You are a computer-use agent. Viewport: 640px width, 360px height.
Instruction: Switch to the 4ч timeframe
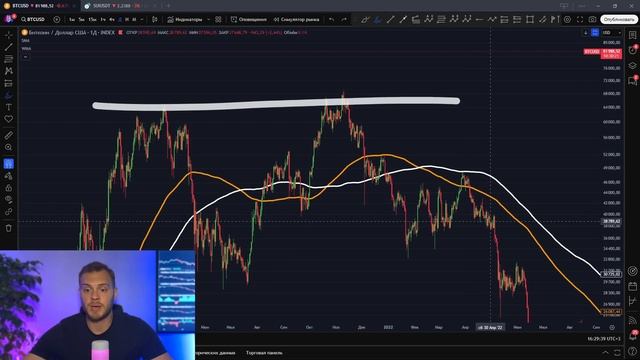tap(112, 19)
